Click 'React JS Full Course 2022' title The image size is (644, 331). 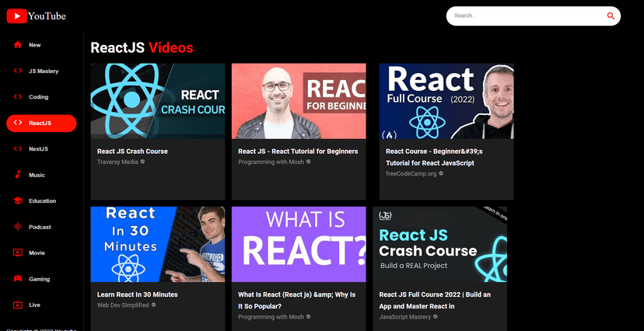pos(435,300)
